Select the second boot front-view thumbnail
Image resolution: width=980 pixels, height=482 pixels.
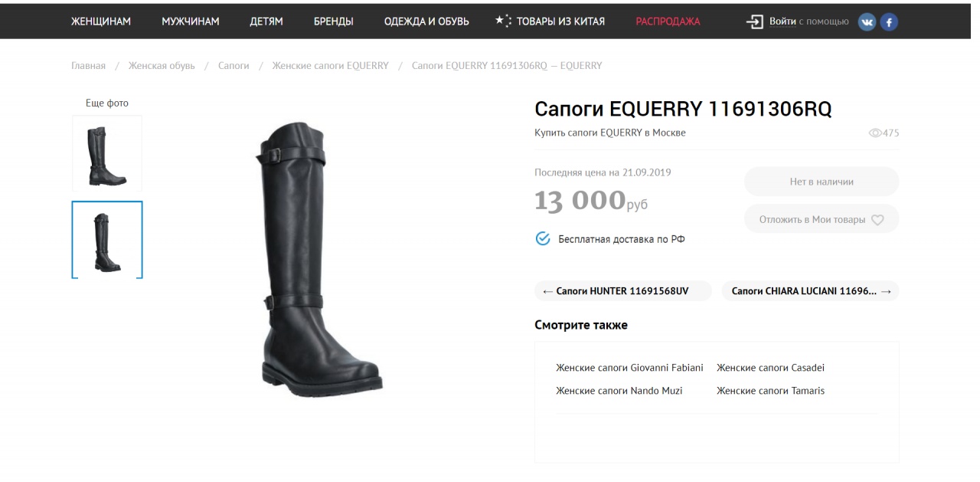tap(107, 240)
